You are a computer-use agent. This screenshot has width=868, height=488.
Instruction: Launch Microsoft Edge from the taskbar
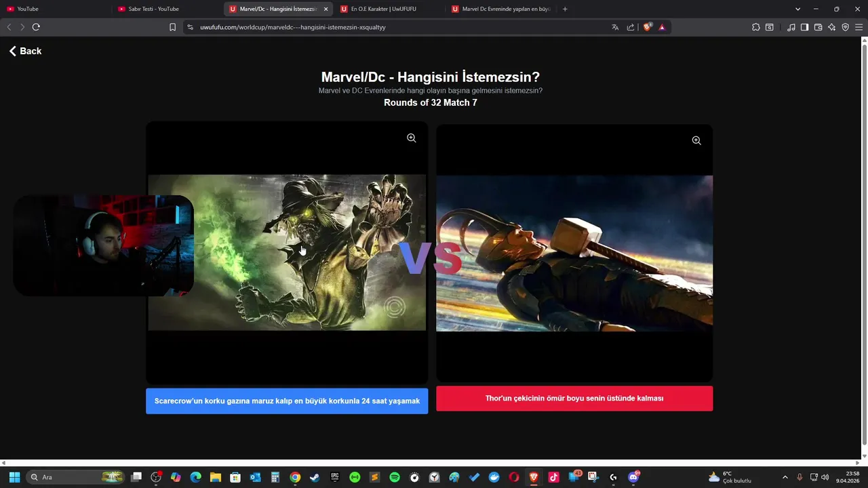coord(196,477)
